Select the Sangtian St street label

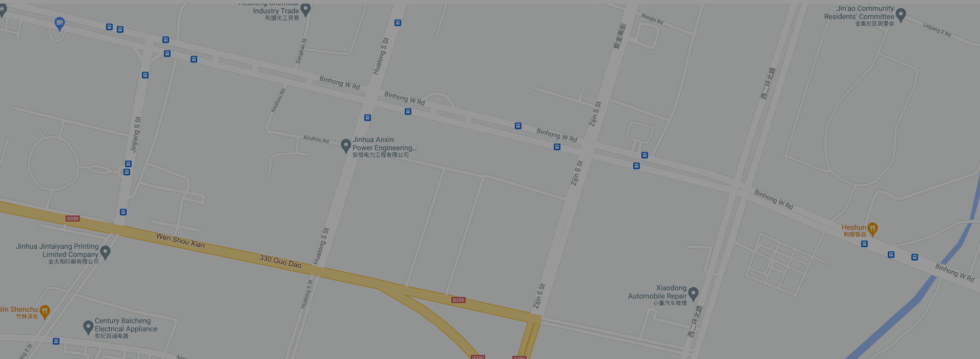tap(301, 51)
